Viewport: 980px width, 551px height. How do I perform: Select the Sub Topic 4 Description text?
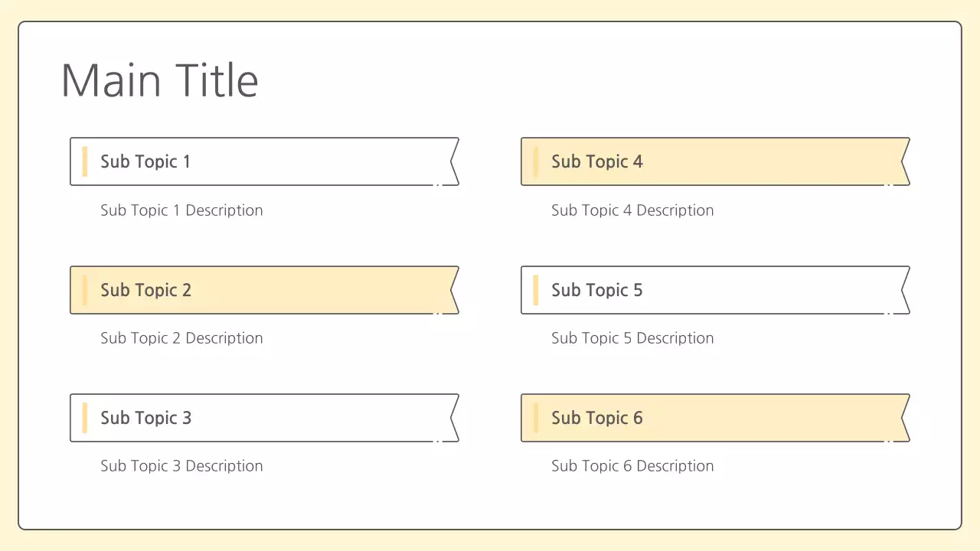[x=632, y=210]
